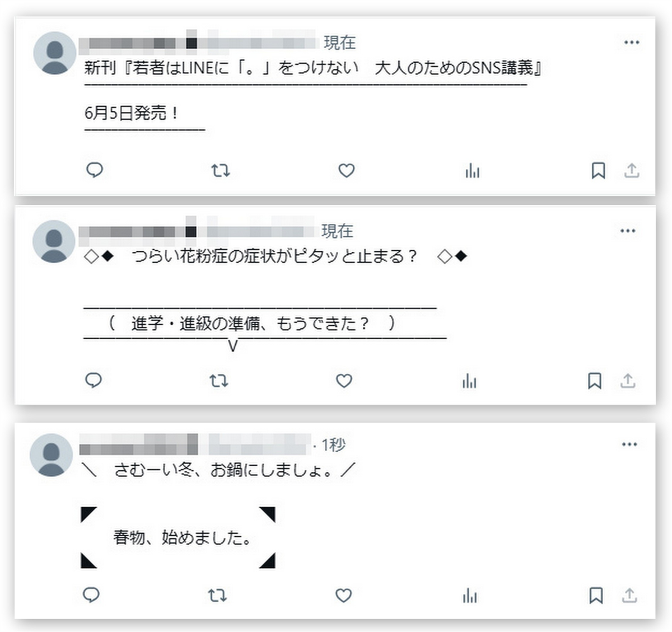Screen dimensions: 672x632
Task: Open more options on the 新刊 post
Action: click(x=632, y=43)
